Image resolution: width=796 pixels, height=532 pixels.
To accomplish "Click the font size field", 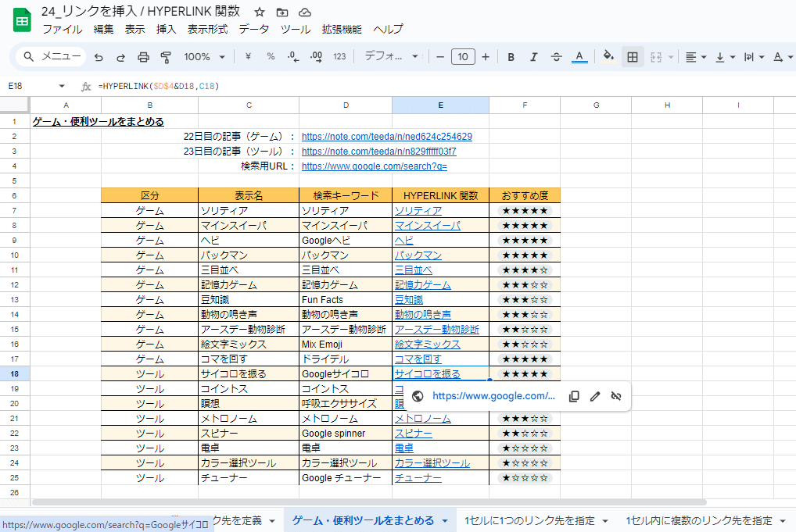I will (462, 57).
